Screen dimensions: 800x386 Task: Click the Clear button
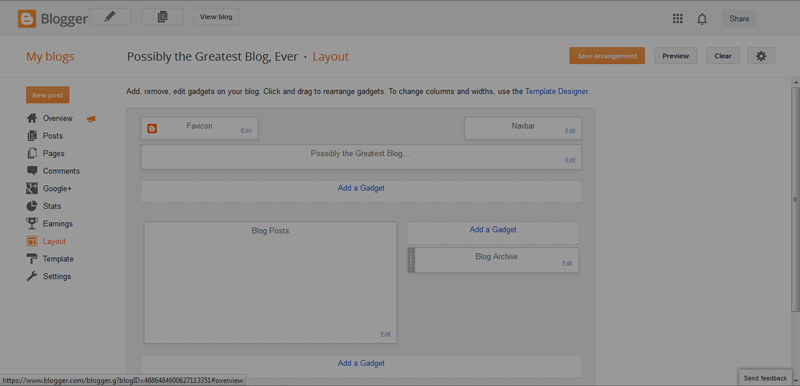(x=723, y=56)
